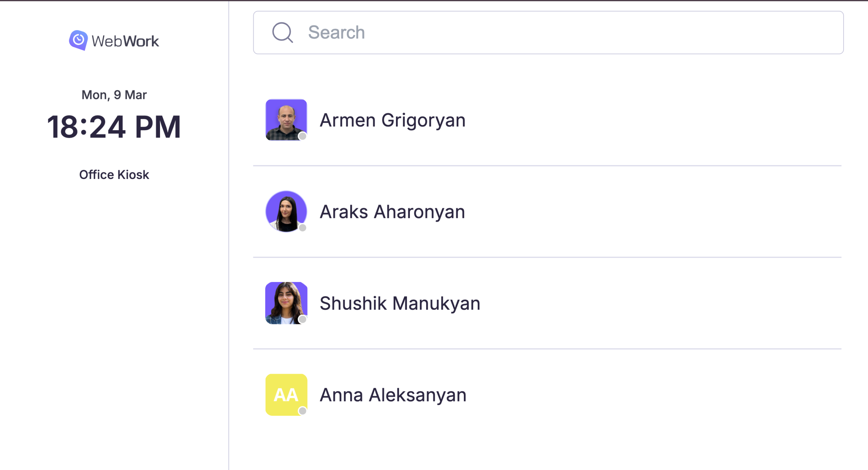Screen dimensions: 868x470
Task: Click the search magnifier icon
Action: point(282,33)
